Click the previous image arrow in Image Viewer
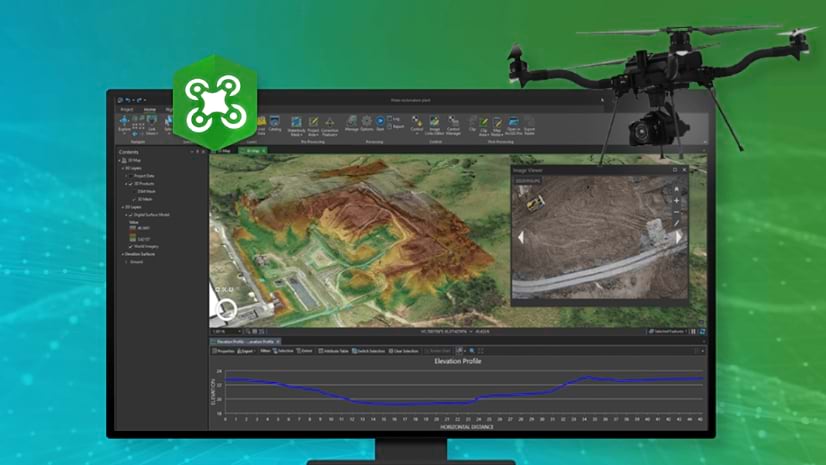 click(520, 238)
